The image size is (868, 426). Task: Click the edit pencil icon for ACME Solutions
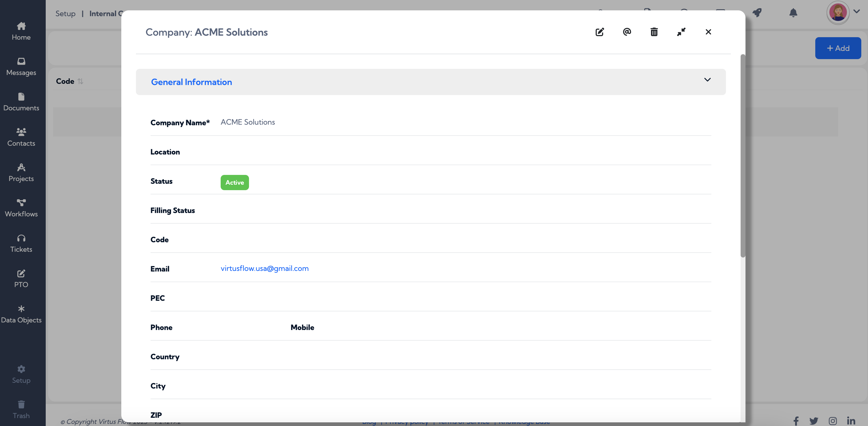tap(600, 32)
